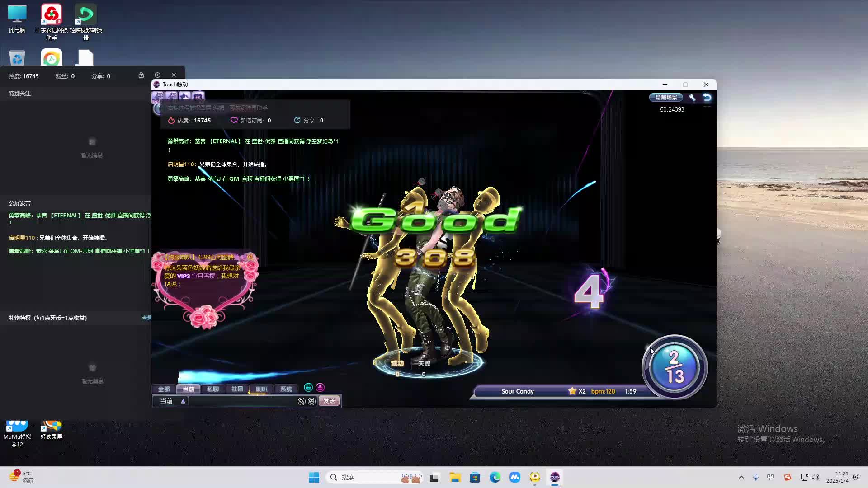
Task: Click the teal unlock chat icon
Action: [308, 388]
